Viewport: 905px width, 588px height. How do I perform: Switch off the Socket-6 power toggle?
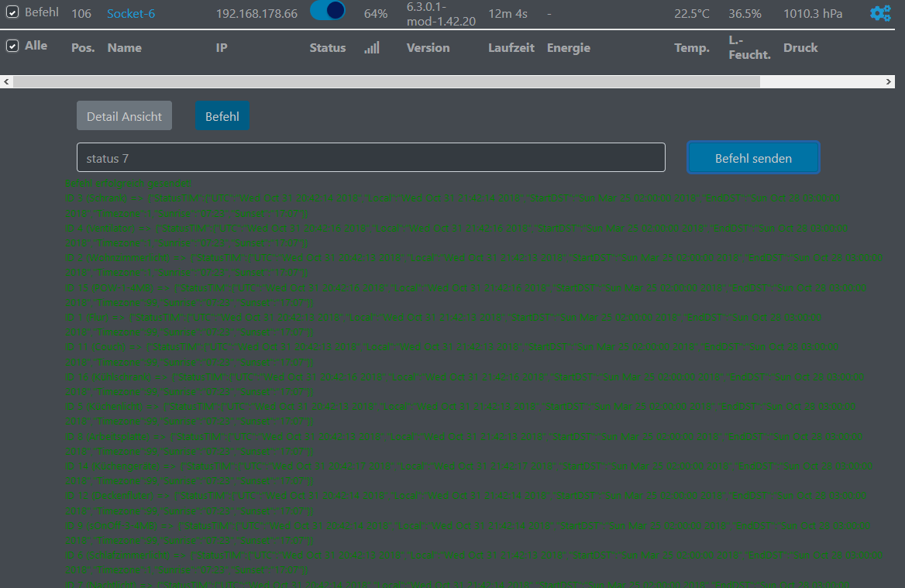point(327,10)
